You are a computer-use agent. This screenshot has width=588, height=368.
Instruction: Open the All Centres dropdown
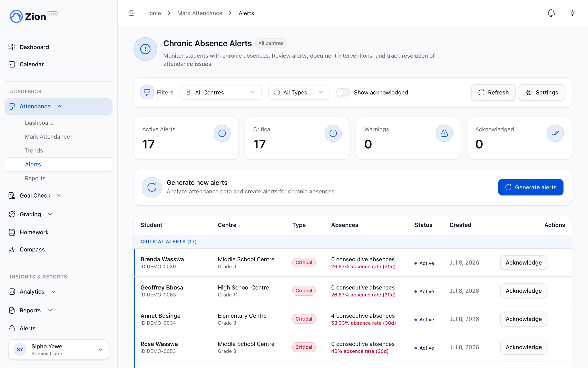[x=221, y=92]
